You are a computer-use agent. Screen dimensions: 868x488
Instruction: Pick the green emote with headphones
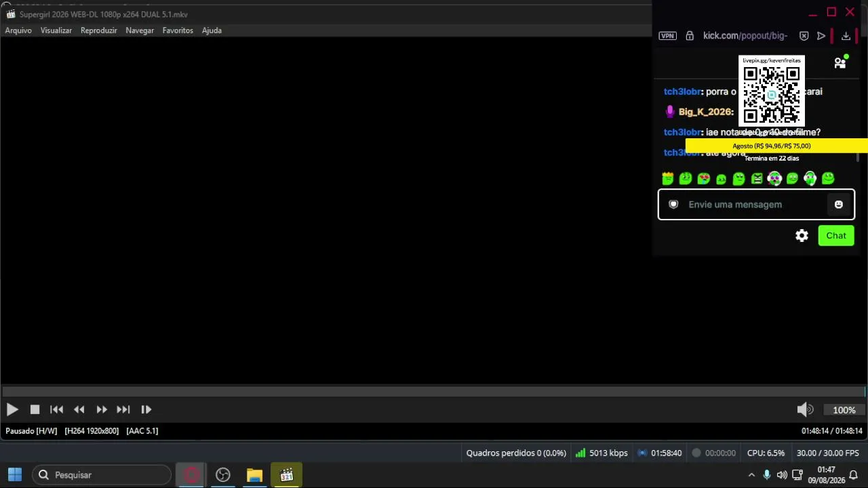[810, 178]
